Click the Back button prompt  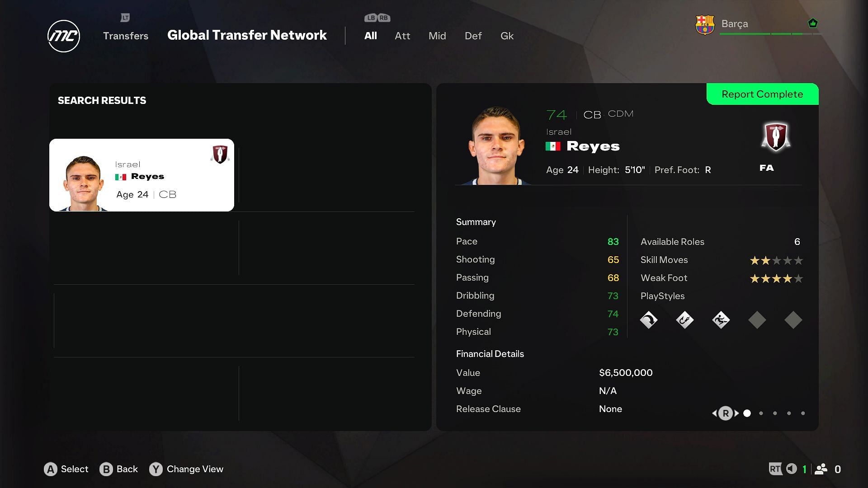tap(118, 469)
